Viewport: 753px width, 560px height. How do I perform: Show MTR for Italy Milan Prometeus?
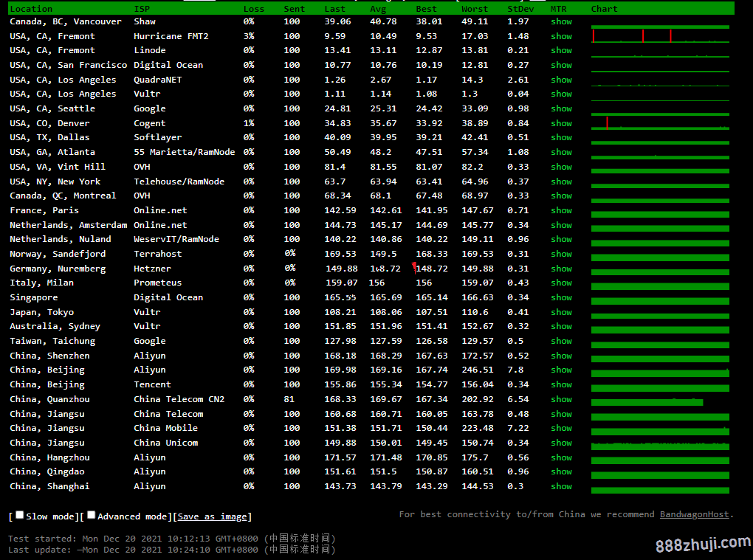coord(561,283)
